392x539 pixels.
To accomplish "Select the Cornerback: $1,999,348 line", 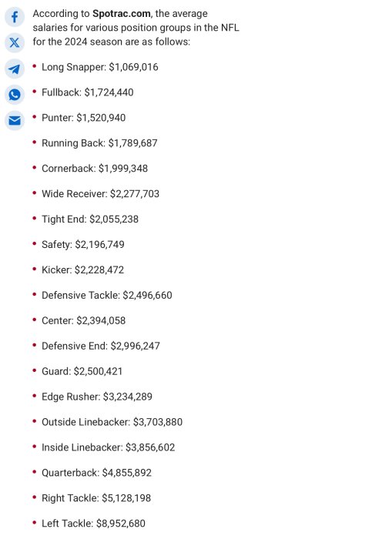I will click(95, 169).
